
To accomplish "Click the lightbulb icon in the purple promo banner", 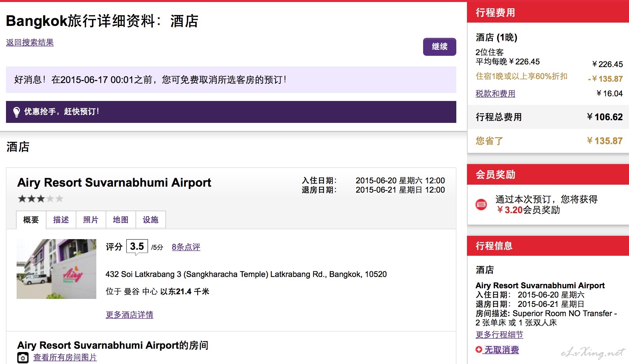I will (x=16, y=112).
